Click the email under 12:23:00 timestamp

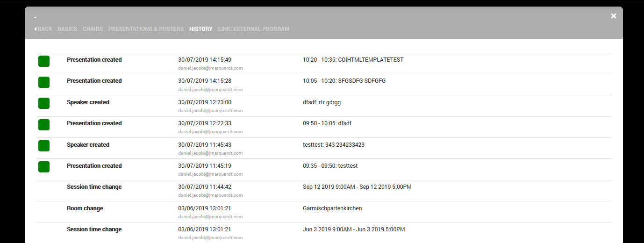tap(210, 111)
